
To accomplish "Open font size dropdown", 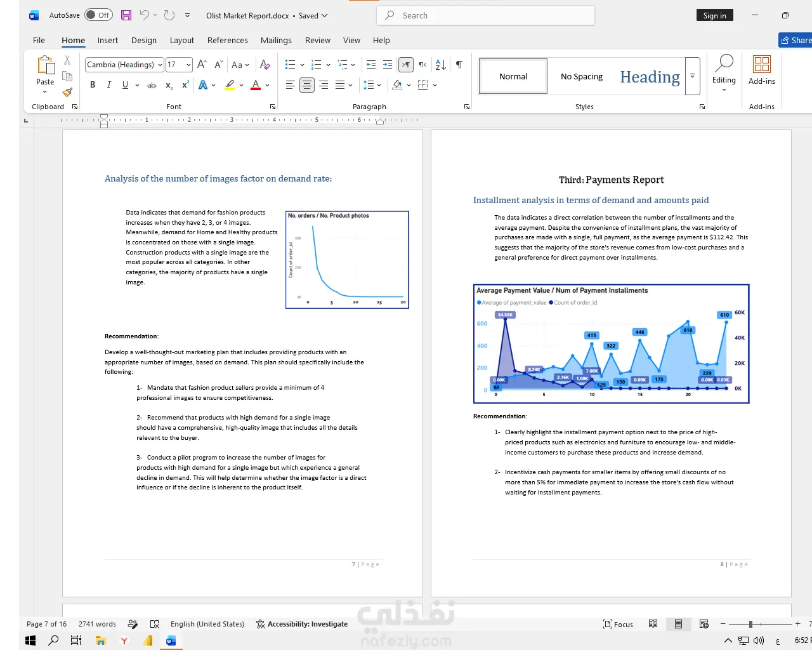I will (x=188, y=65).
